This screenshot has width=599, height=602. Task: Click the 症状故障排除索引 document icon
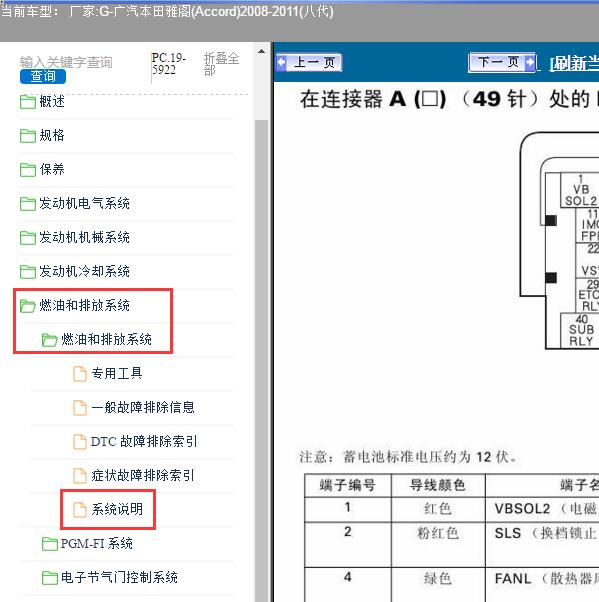pos(80,476)
